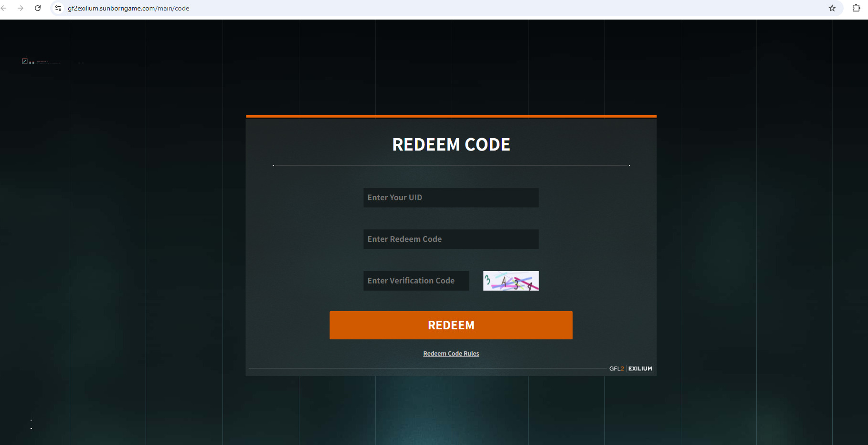Bookmark this page with the star
868x445 pixels.
pyautogui.click(x=832, y=8)
